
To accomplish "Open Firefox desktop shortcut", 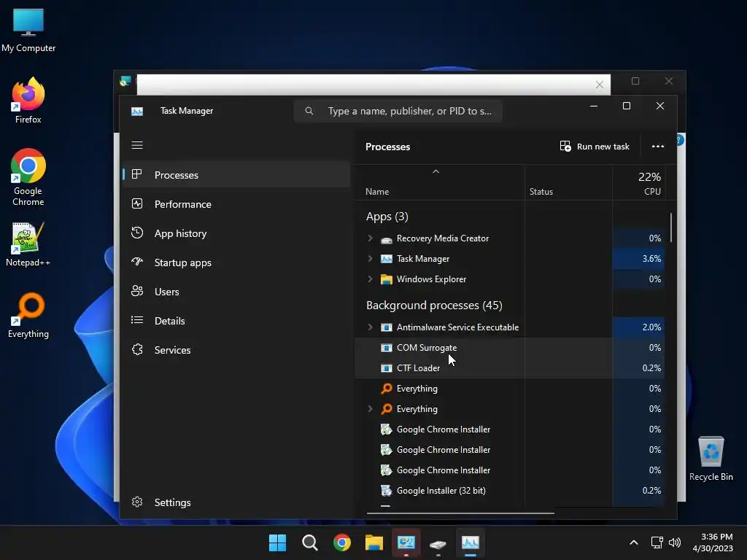I will pos(28,101).
